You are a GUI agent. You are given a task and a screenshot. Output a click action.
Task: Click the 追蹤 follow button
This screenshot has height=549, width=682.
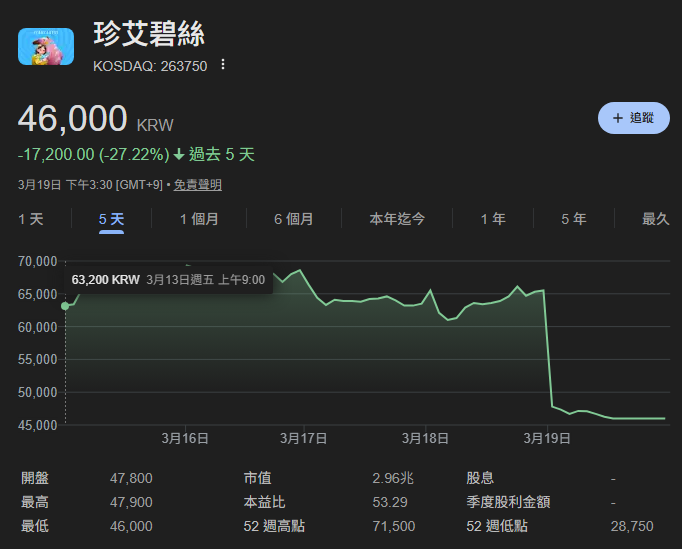[633, 118]
